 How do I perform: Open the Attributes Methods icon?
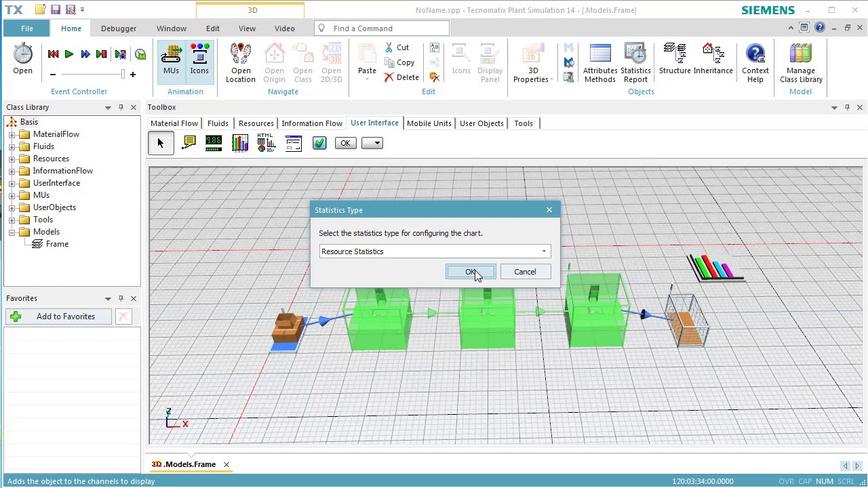pos(600,63)
